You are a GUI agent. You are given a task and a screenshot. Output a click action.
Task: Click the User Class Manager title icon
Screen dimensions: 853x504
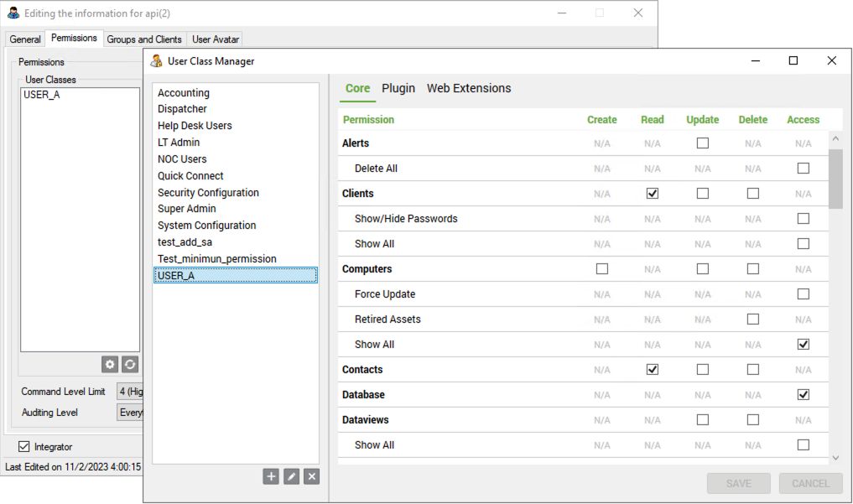(156, 61)
